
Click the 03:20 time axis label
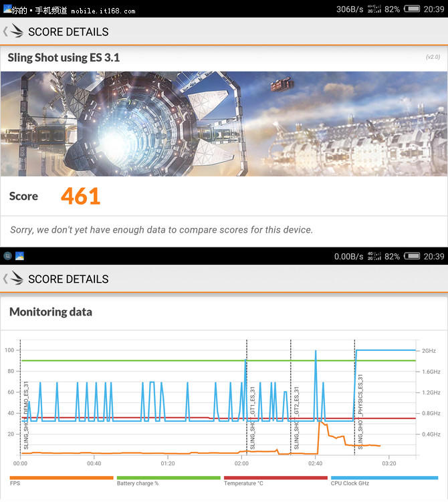388,463
